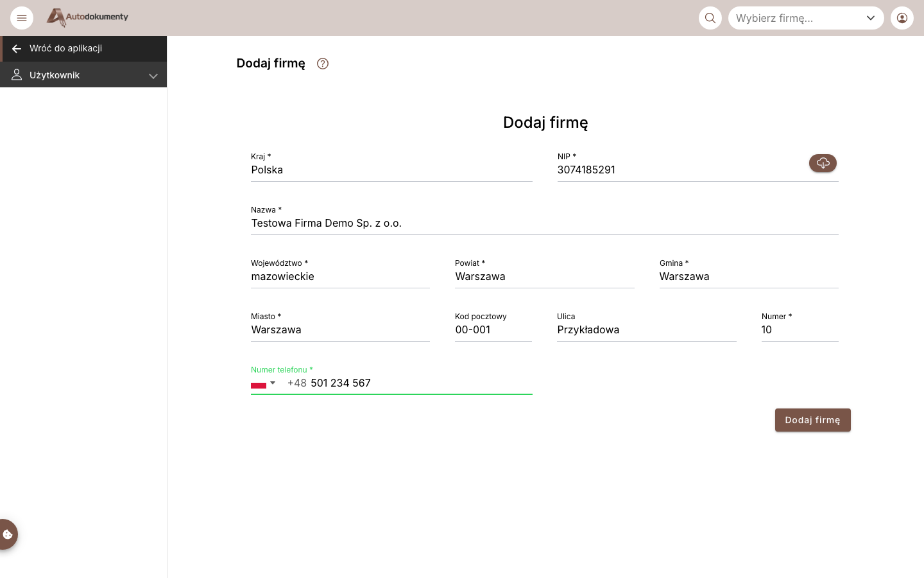Click the user icon beside Użytkownik
The height and width of the screenshot is (578, 924).
coord(17,75)
